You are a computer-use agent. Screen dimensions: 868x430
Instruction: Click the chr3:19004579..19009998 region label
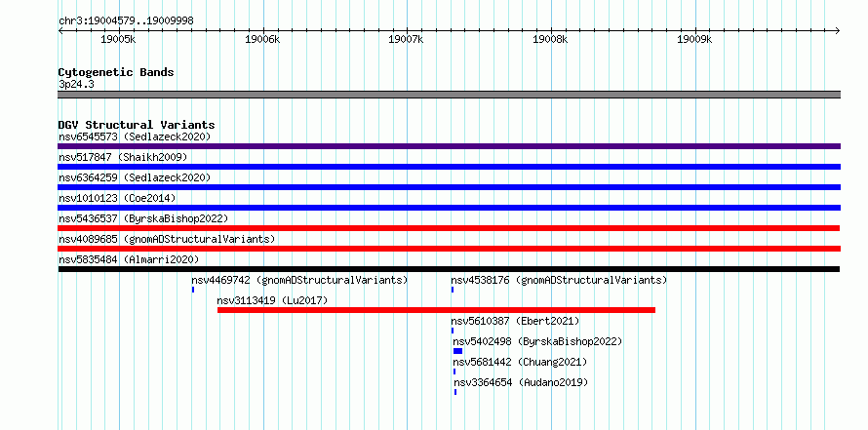point(126,20)
